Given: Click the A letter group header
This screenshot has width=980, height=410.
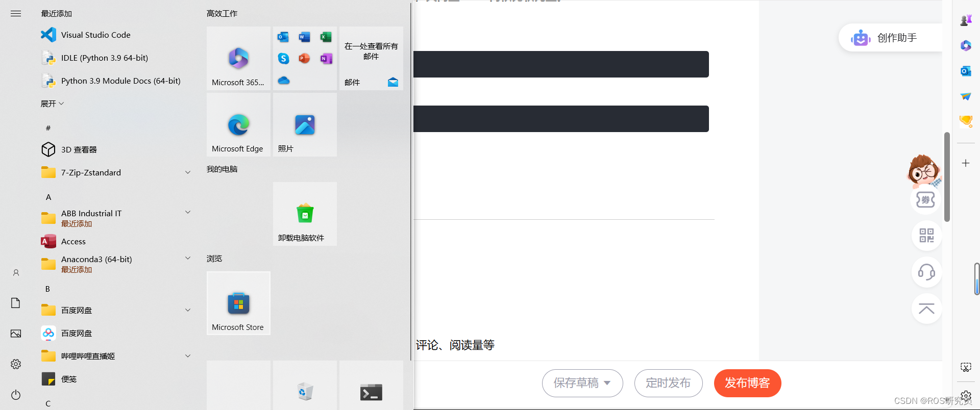Looking at the screenshot, I should coord(48,197).
